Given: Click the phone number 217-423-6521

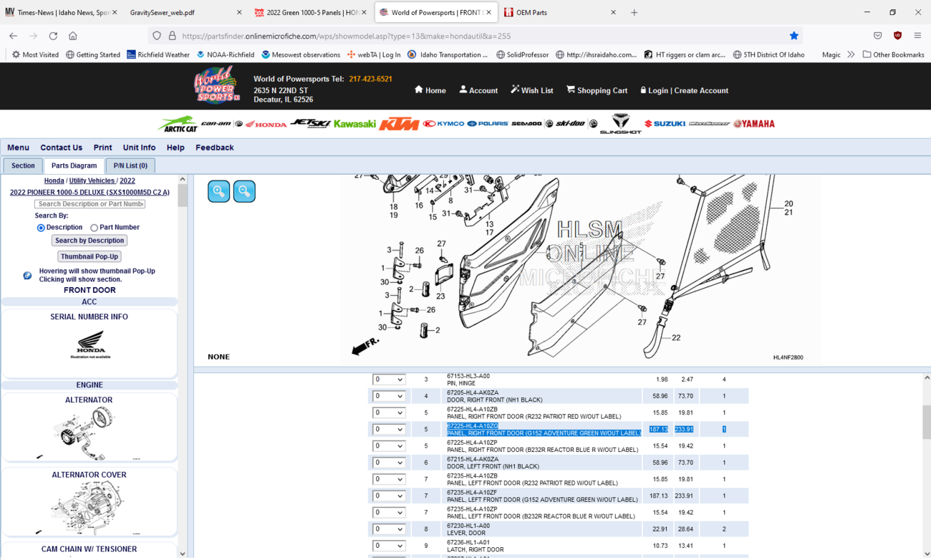Looking at the screenshot, I should 370,79.
